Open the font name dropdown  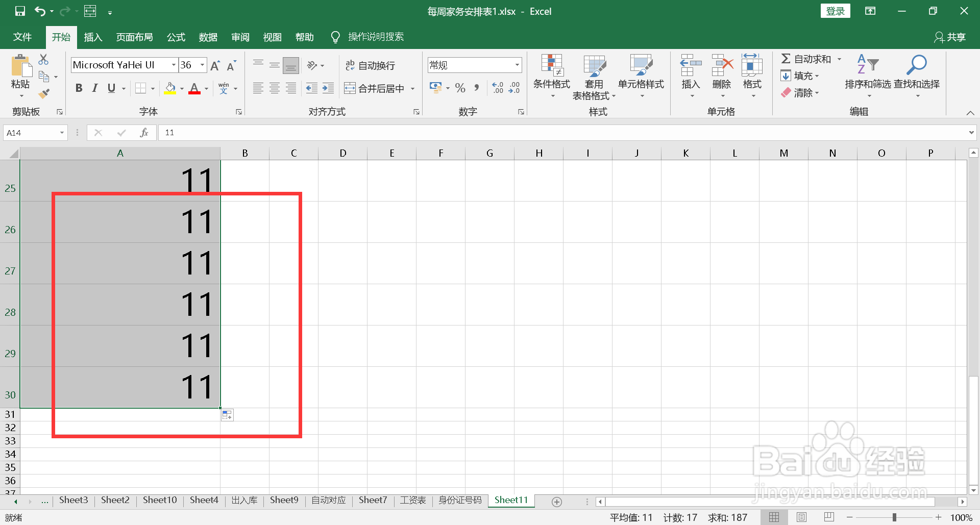pos(174,65)
